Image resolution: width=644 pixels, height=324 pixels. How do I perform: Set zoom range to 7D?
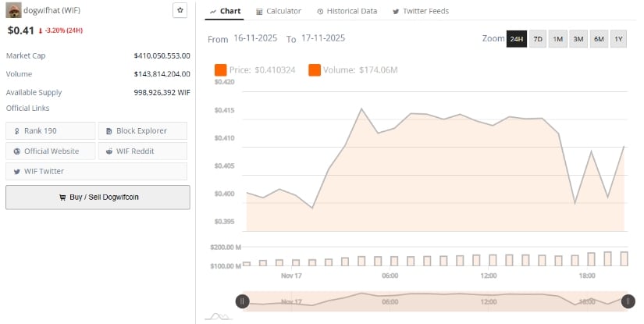pyautogui.click(x=538, y=39)
